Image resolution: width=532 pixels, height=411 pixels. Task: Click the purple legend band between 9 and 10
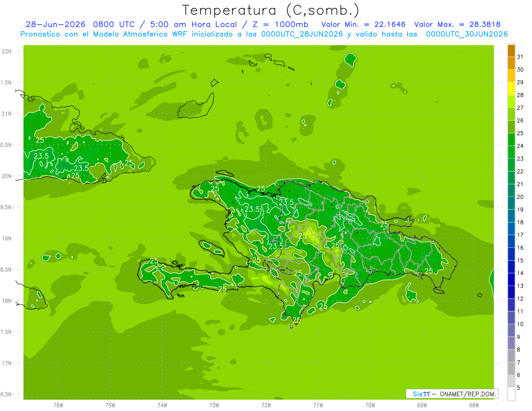[x=511, y=330]
